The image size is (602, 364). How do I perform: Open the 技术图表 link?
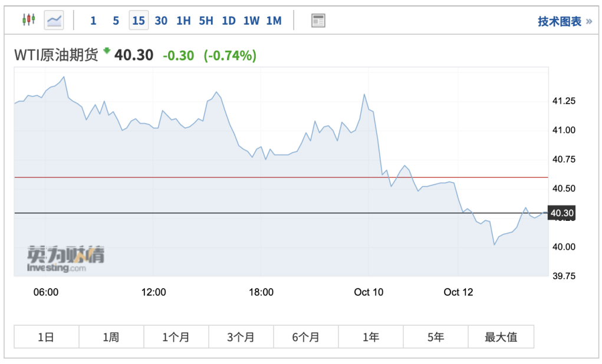click(x=560, y=22)
